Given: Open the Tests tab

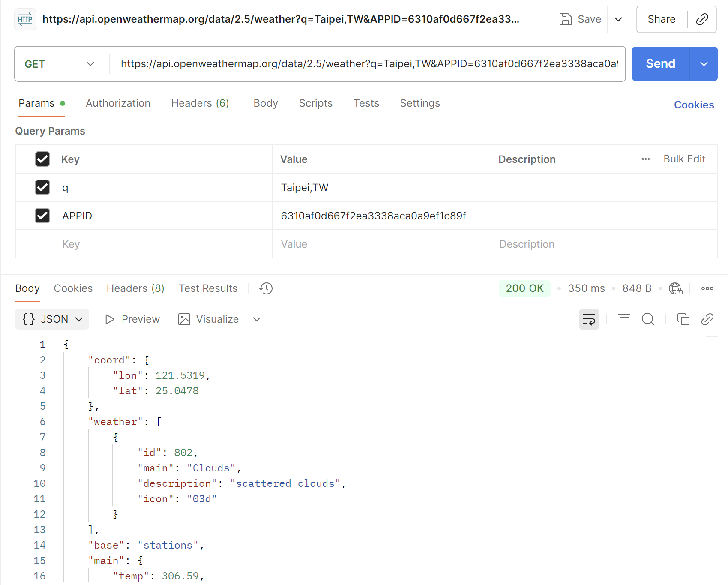Looking at the screenshot, I should tap(366, 103).
